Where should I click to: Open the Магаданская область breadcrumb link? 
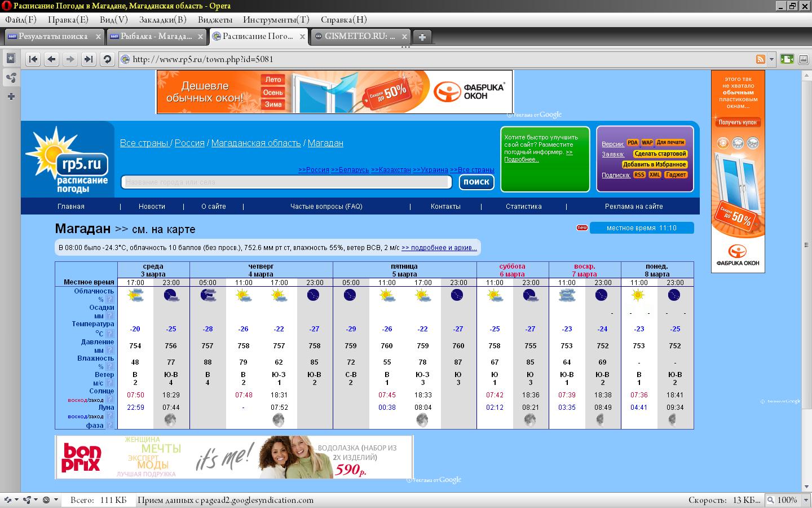256,143
